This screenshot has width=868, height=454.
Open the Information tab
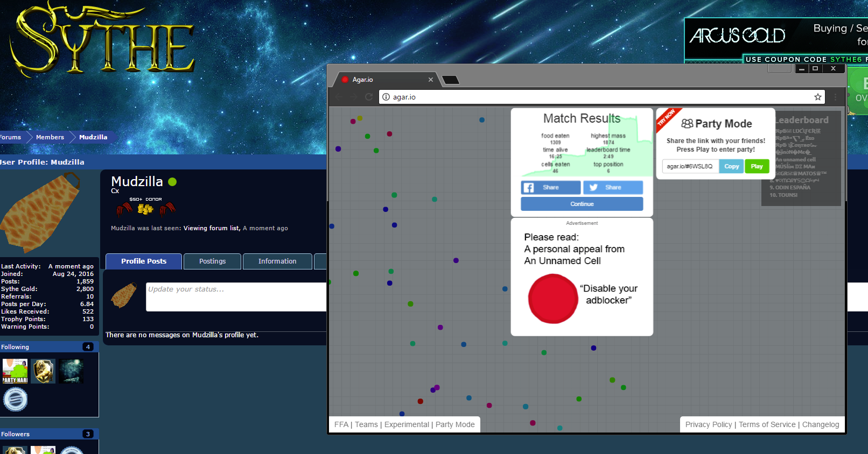coord(277,261)
